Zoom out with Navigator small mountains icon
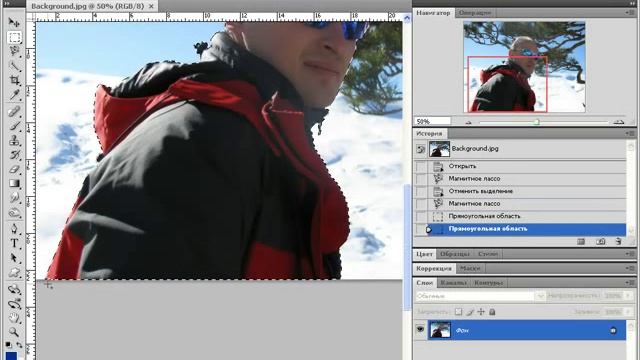 coord(468,122)
